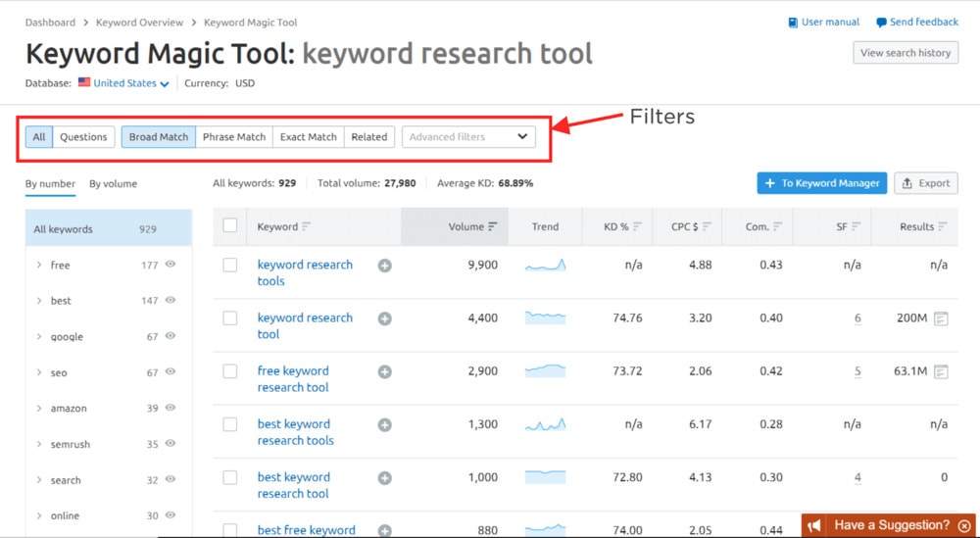Sort groups By volume

[x=113, y=183]
